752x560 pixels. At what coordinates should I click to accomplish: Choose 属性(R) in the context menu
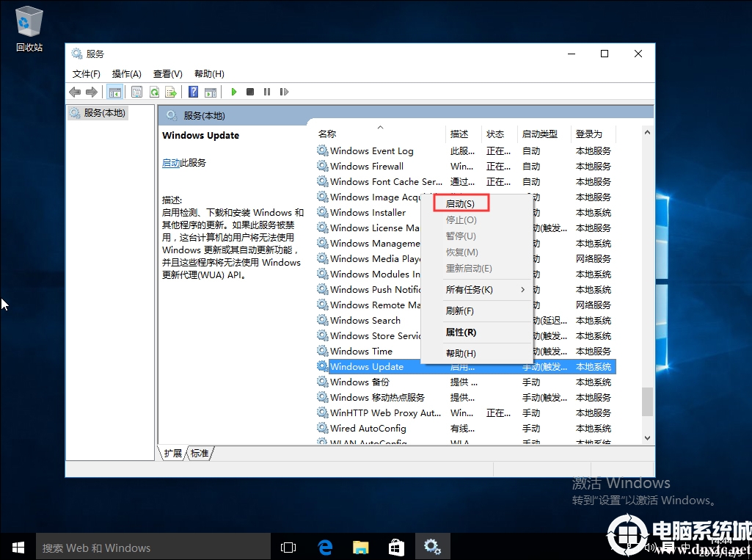[477, 332]
